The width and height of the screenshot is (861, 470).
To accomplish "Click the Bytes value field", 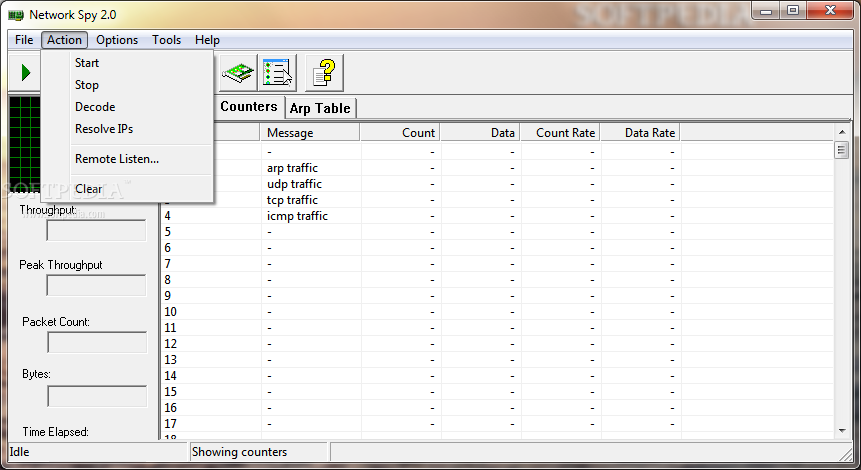I will click(97, 396).
